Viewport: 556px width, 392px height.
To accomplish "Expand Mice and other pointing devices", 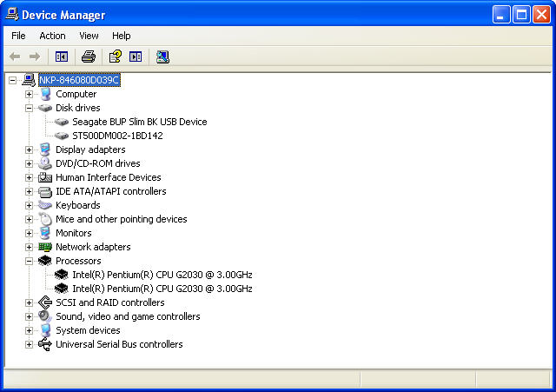I will (x=29, y=220).
